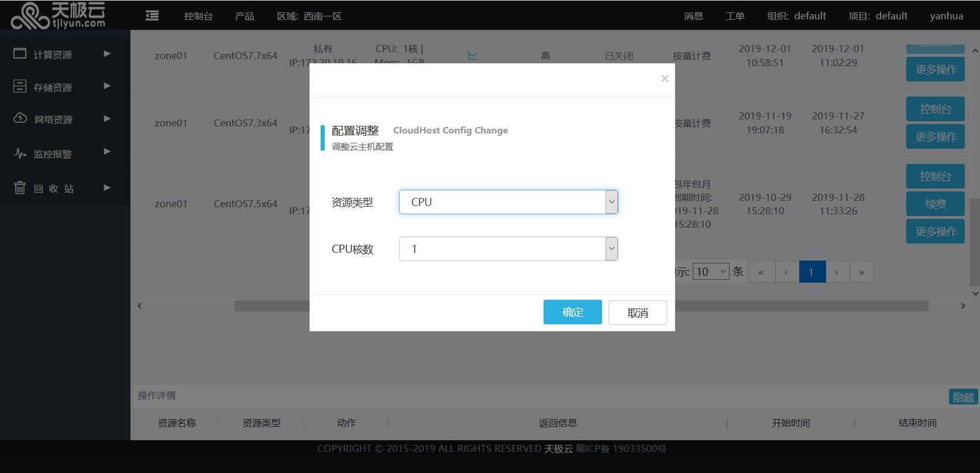Image resolution: width=980 pixels, height=473 pixels.
Task: Click the 天极云 logo
Action: pos(58,15)
